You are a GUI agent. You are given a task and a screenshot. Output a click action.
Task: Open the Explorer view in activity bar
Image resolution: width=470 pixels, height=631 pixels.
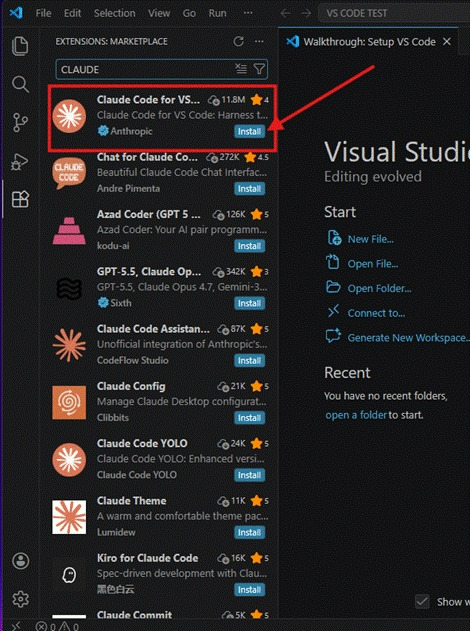[x=20, y=46]
